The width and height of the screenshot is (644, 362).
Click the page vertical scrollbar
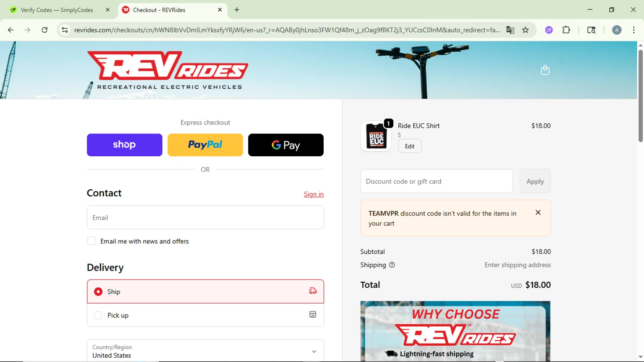(641, 96)
